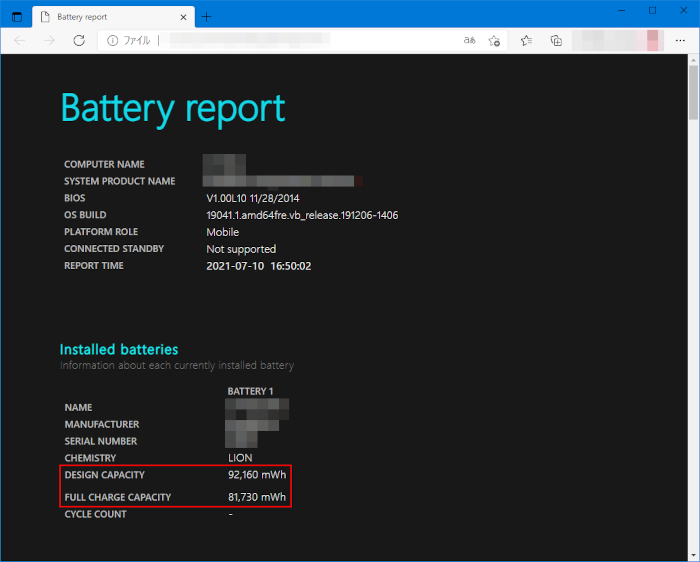This screenshot has height=562, width=700.
Task: Click the scrollbar up arrow
Action: coord(693,61)
